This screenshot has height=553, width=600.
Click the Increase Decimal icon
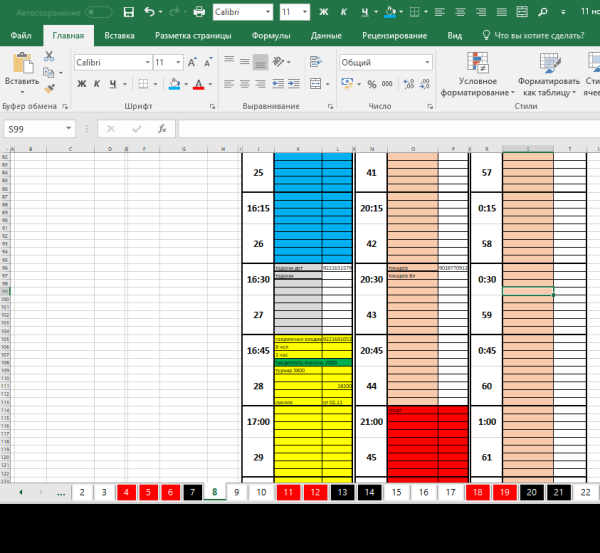point(406,84)
